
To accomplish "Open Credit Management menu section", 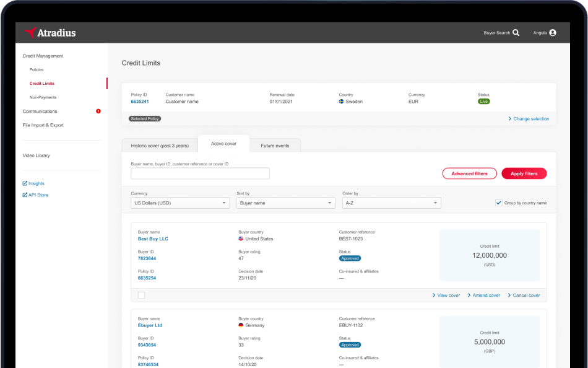I will pos(43,56).
